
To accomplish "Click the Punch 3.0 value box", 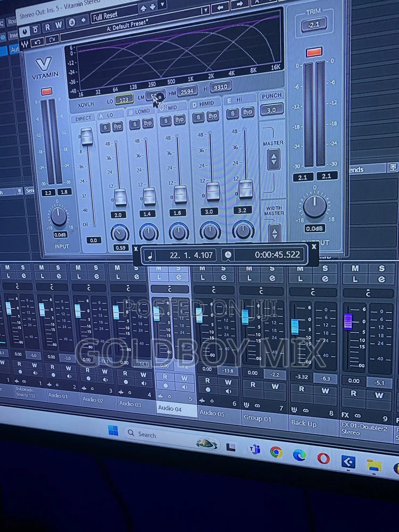I will pyautogui.click(x=271, y=110).
